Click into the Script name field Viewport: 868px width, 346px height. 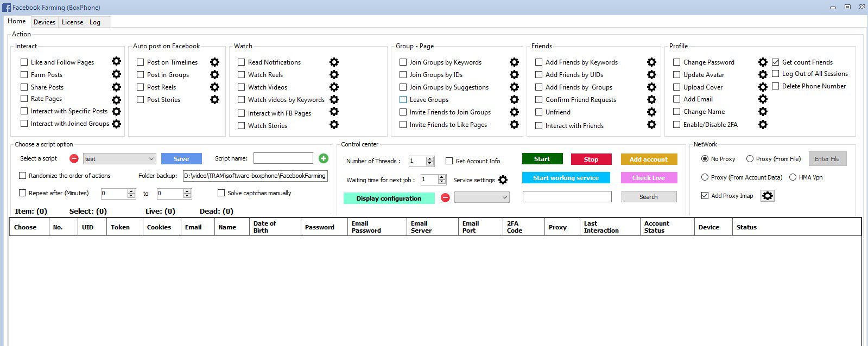pyautogui.click(x=283, y=158)
